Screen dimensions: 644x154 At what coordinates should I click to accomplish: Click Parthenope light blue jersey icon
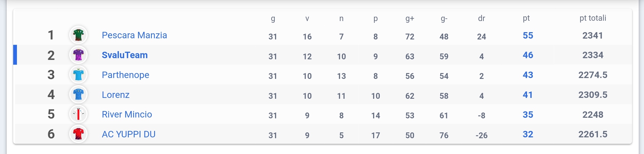(x=78, y=75)
